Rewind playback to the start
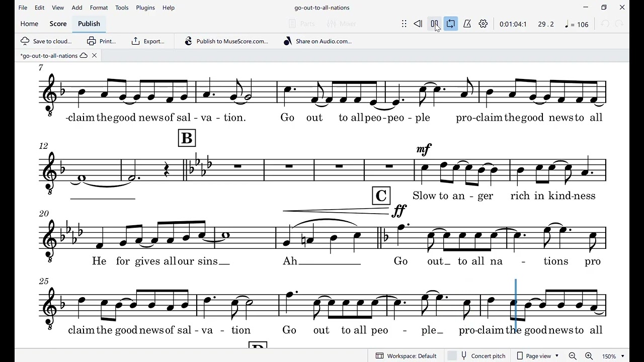 [418, 24]
